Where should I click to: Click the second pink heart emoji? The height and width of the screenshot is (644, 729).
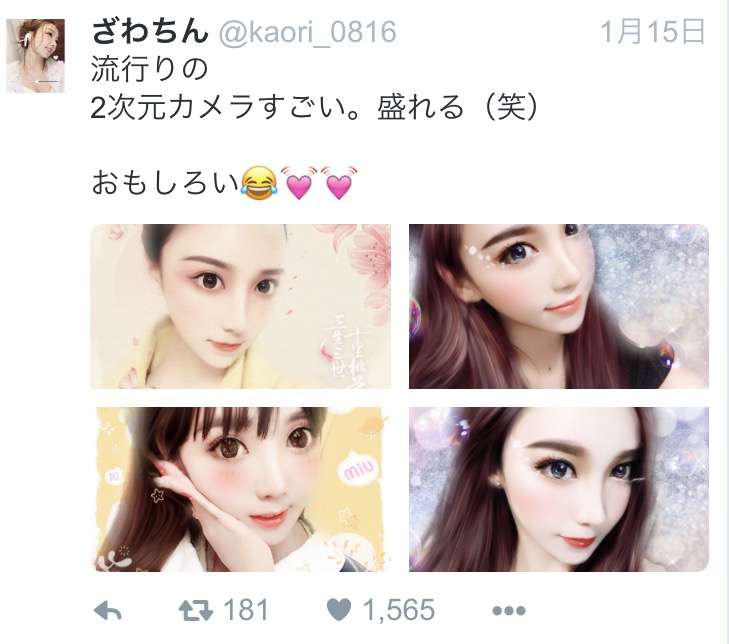[x=339, y=183]
